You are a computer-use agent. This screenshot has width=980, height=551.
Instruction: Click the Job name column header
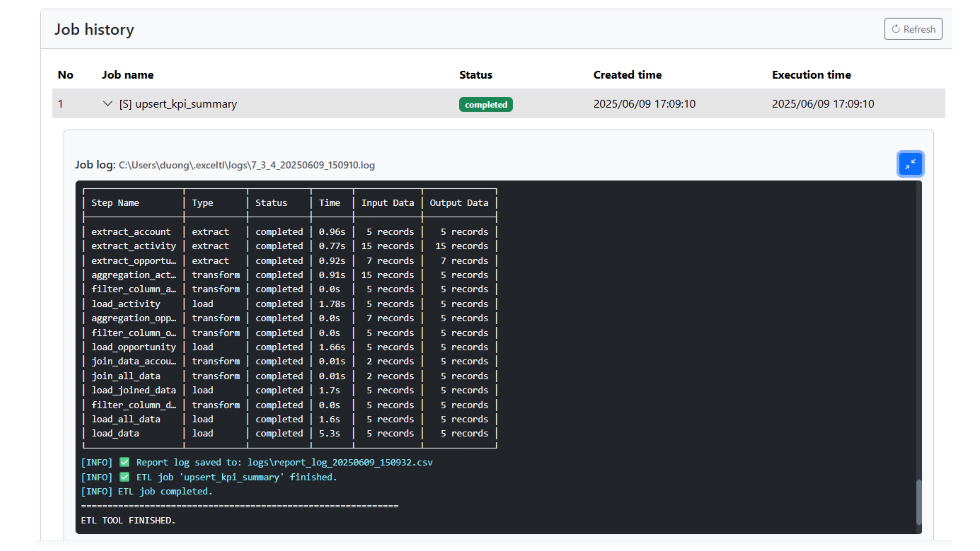point(127,75)
